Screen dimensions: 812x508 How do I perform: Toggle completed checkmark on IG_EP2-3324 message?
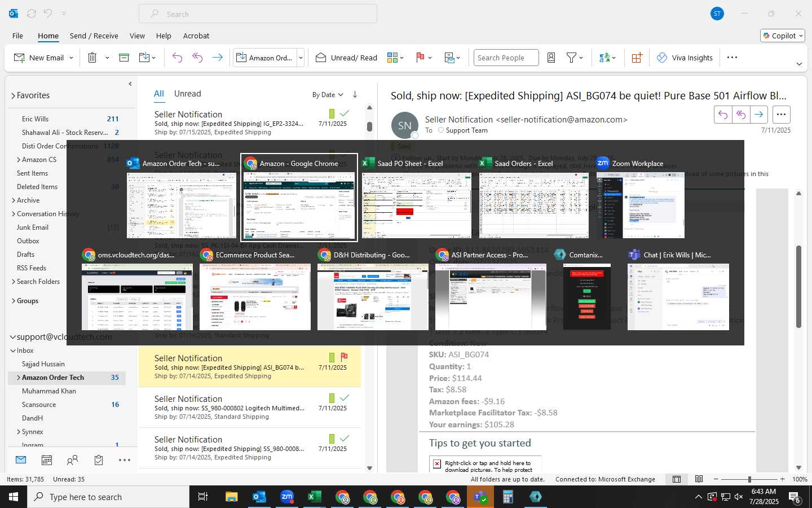345,113
